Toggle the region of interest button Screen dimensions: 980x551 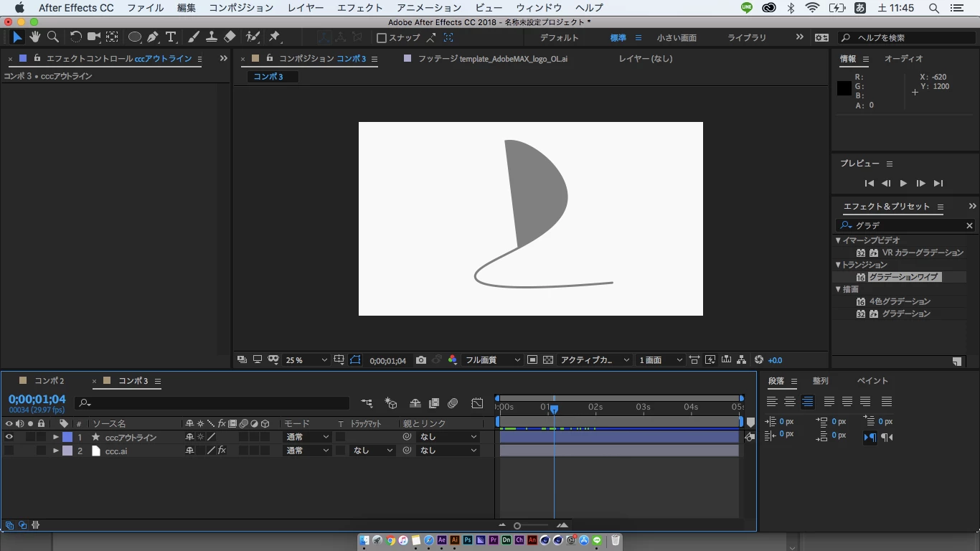coord(532,360)
